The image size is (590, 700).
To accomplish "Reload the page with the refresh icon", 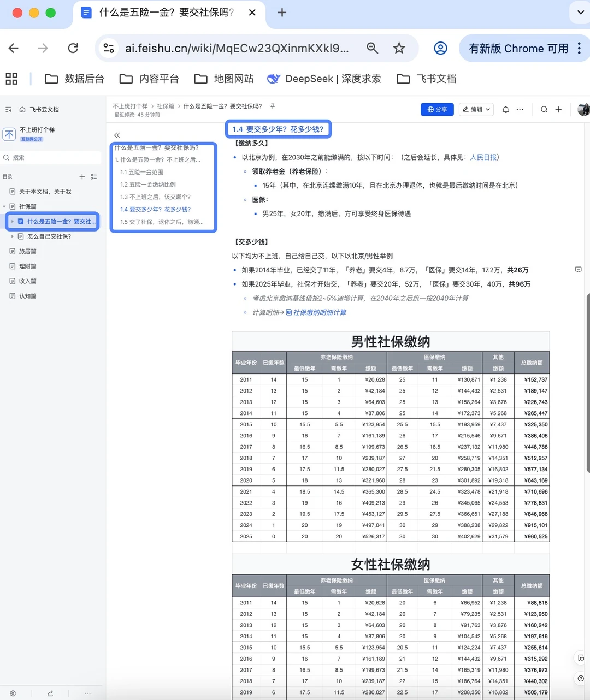I will (73, 48).
